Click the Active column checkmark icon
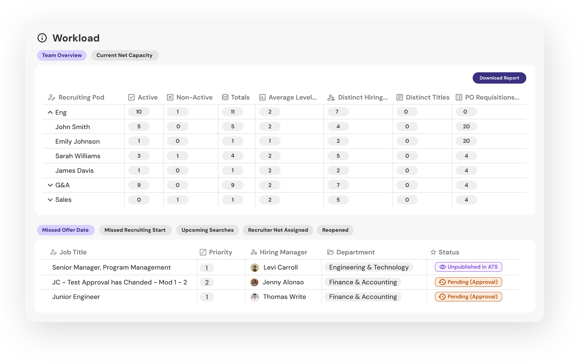 pyautogui.click(x=131, y=97)
